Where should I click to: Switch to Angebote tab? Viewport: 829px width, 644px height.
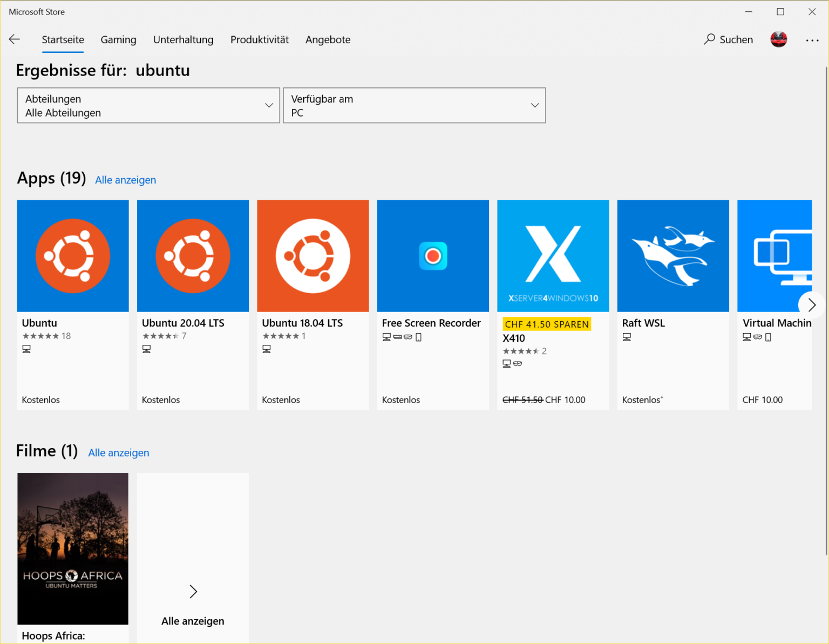[x=328, y=39]
